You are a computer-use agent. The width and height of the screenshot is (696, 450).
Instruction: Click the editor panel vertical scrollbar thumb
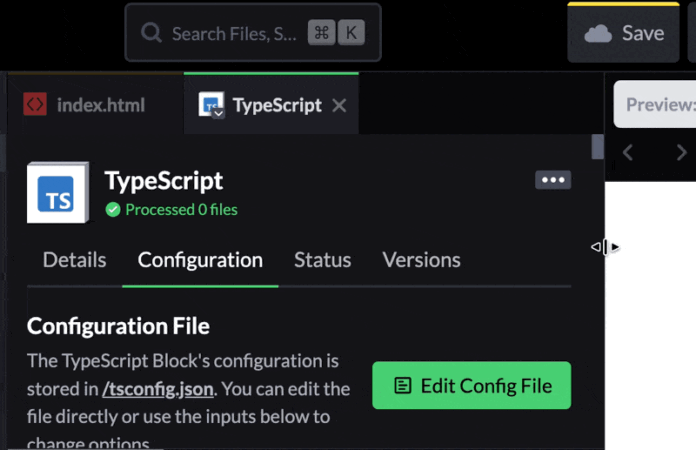pos(598,147)
